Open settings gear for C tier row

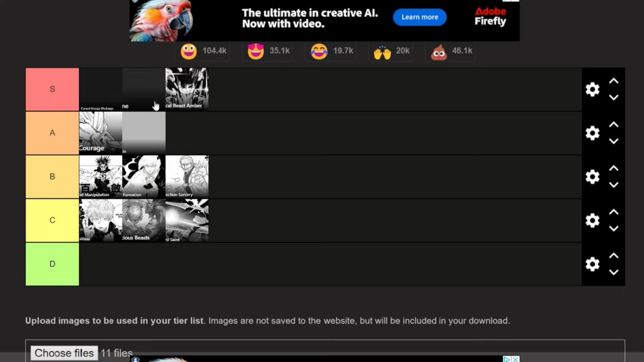coord(592,221)
